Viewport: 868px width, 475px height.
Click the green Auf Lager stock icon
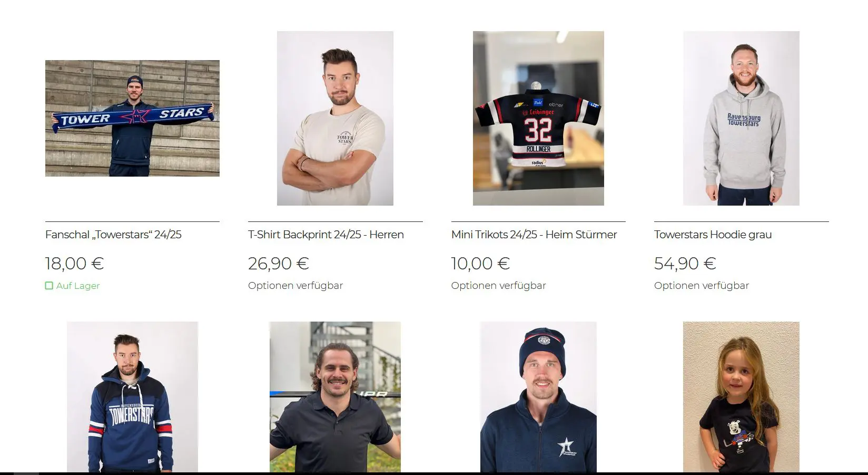49,286
